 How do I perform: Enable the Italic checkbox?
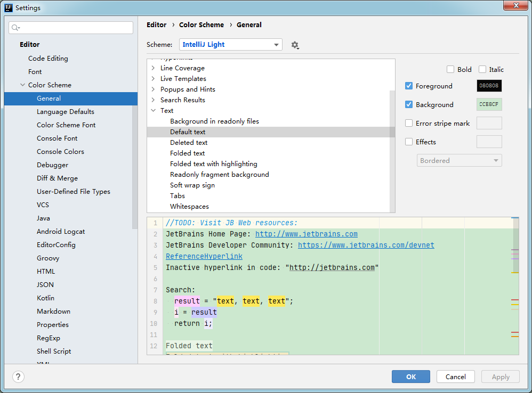point(482,69)
